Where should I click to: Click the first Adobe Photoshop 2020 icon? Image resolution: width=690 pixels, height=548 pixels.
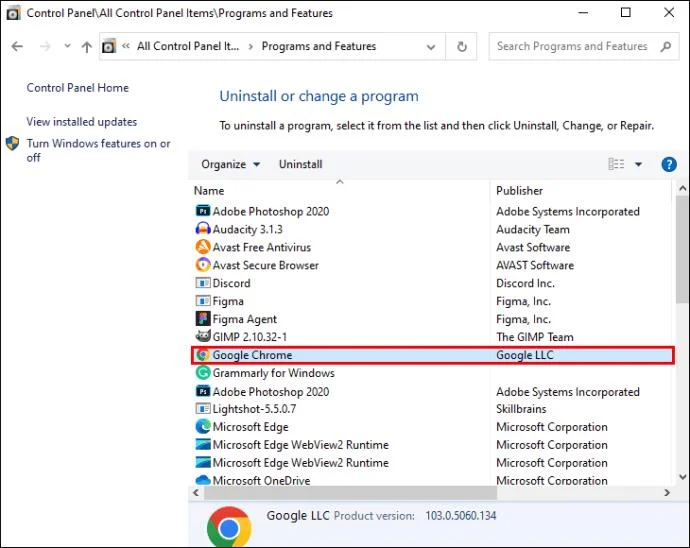tap(203, 211)
